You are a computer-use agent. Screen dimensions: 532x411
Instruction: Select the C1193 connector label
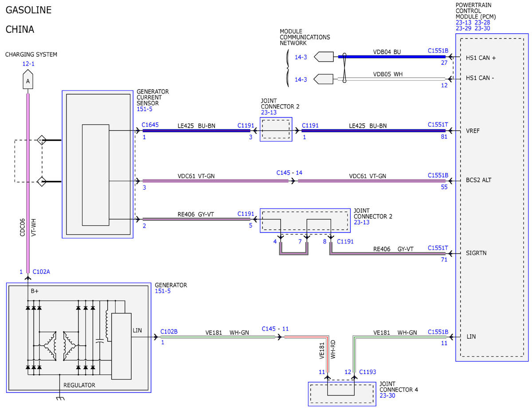pyautogui.click(x=368, y=372)
